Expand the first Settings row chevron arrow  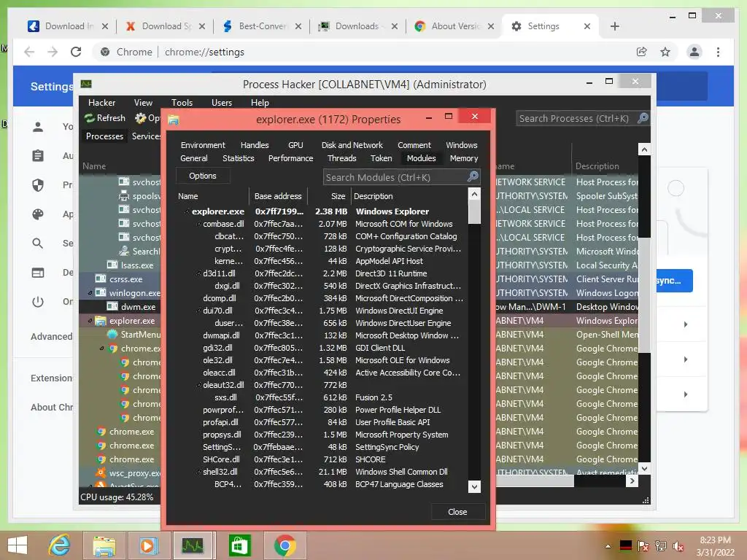pyautogui.click(x=686, y=324)
